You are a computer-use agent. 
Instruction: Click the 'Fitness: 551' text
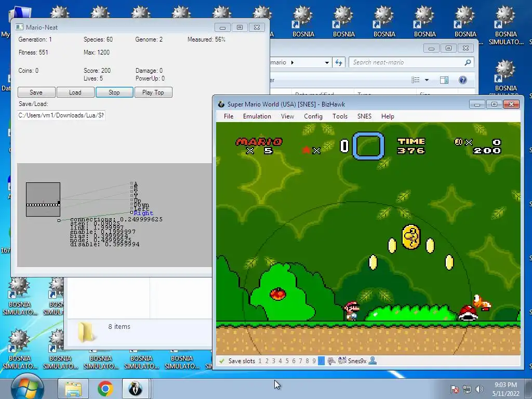33,52
